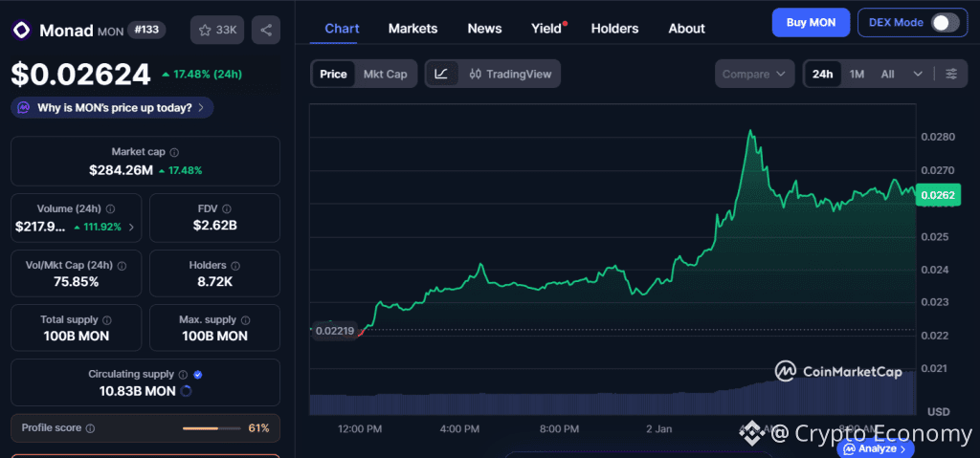Click the AI icon in price question pill

24,107
